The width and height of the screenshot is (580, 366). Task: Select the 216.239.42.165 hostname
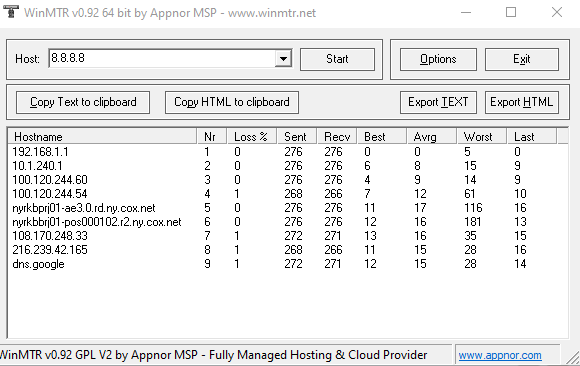[50, 250]
